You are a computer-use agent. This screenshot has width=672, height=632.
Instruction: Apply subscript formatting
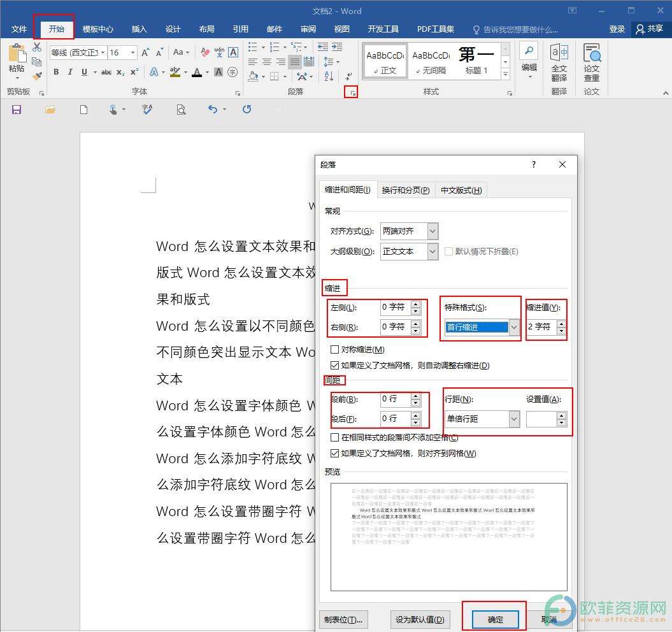pyautogui.click(x=120, y=72)
